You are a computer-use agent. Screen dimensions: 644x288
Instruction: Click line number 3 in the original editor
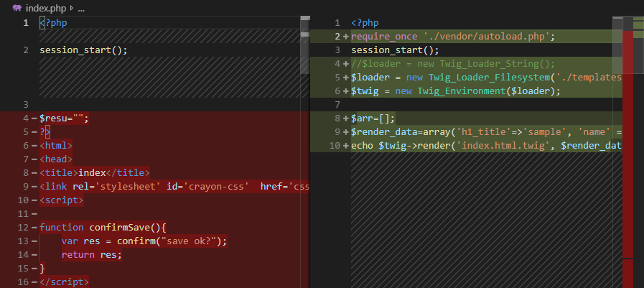(x=27, y=104)
